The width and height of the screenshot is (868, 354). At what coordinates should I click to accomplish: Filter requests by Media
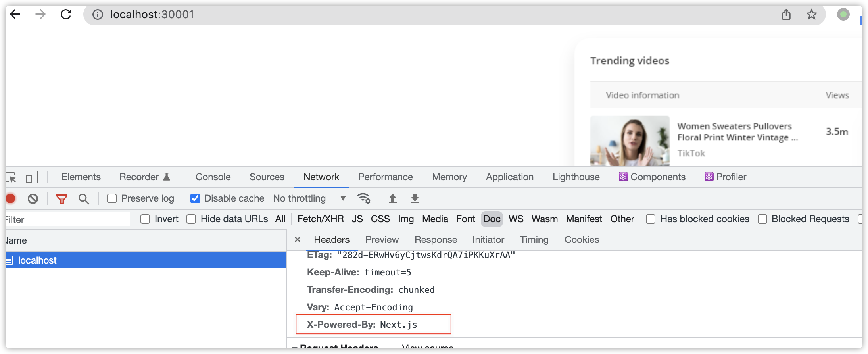pyautogui.click(x=435, y=219)
